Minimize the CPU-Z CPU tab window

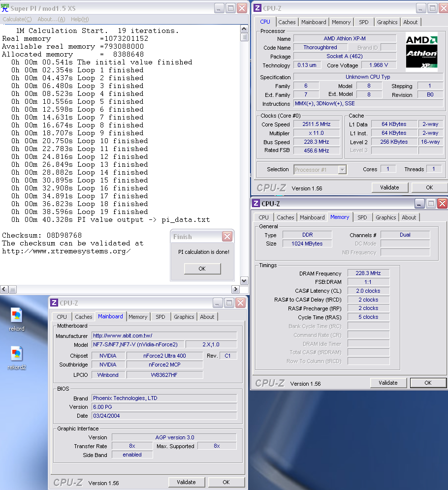point(421,8)
